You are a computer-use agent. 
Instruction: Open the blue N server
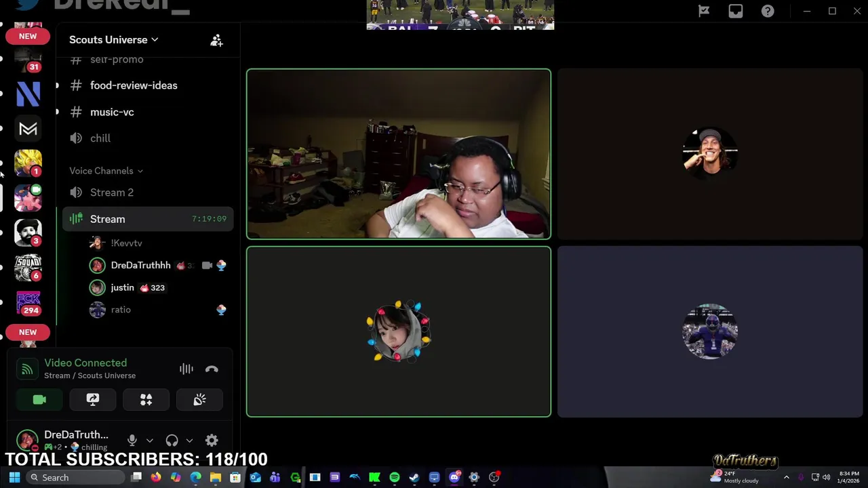28,94
